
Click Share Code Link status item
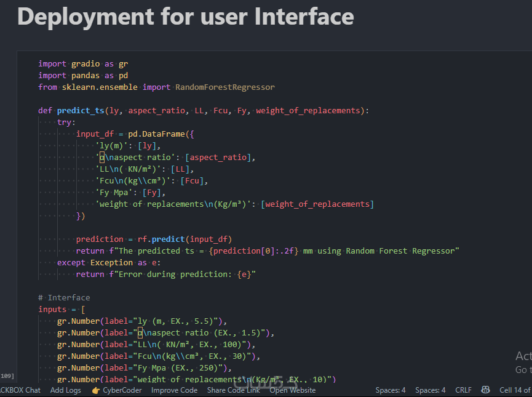click(234, 390)
